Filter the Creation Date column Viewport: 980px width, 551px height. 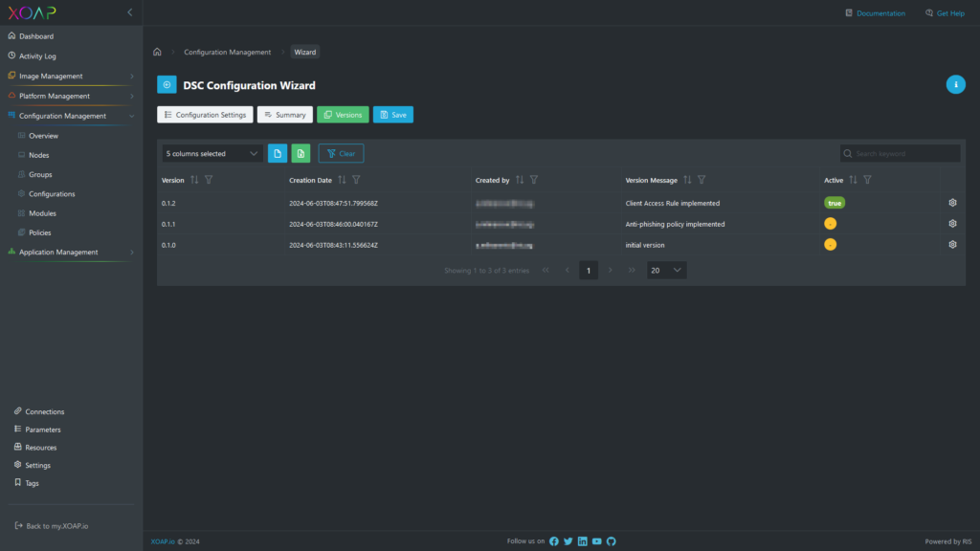(x=356, y=180)
